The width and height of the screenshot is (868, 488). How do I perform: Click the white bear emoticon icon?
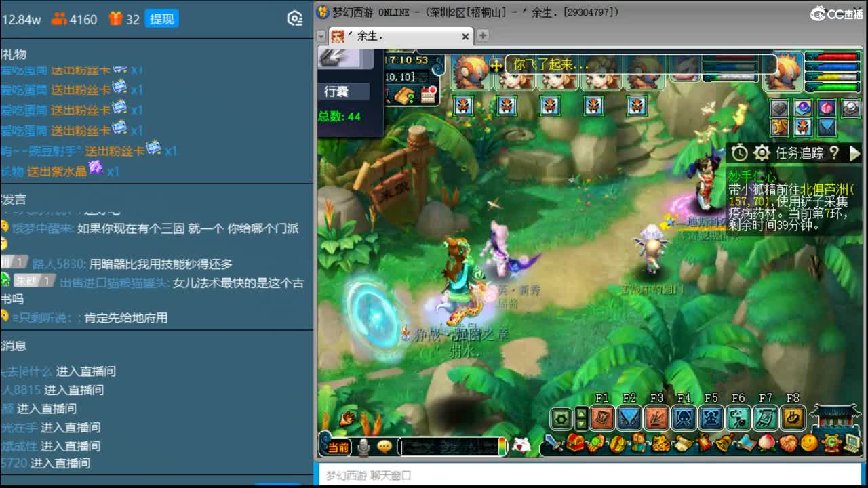coord(521,446)
